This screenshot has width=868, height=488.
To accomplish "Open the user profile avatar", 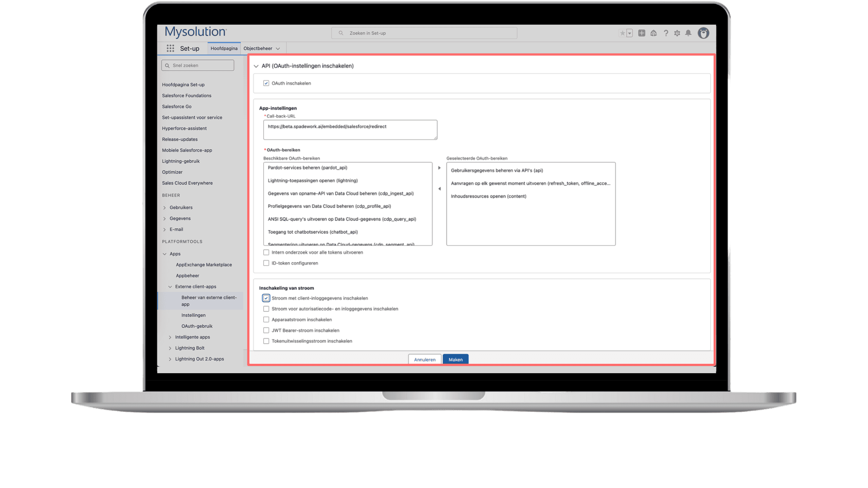I will tap(704, 33).
